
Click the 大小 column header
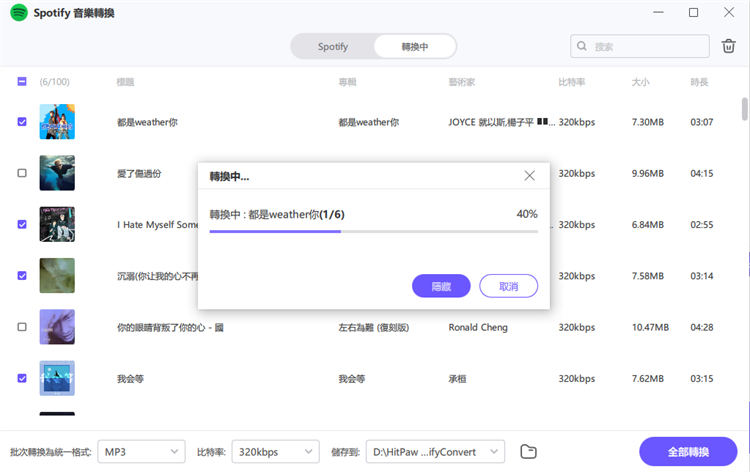(x=640, y=82)
